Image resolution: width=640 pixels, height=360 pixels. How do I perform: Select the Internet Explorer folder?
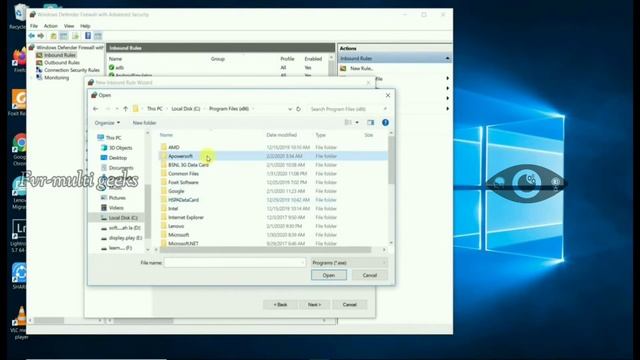(x=186, y=217)
